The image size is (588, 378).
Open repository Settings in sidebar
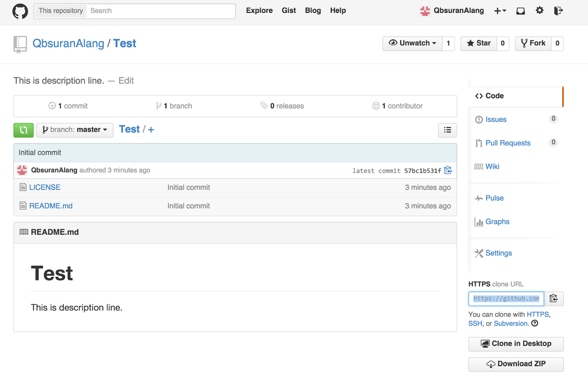pyautogui.click(x=498, y=253)
